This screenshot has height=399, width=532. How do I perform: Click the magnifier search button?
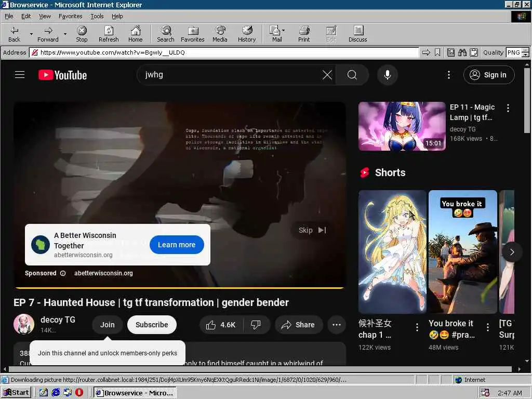(352, 75)
